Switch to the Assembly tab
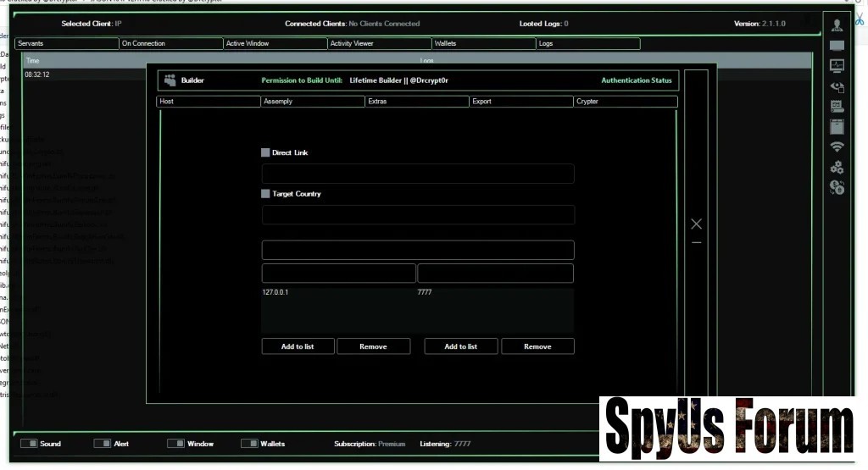 click(313, 102)
